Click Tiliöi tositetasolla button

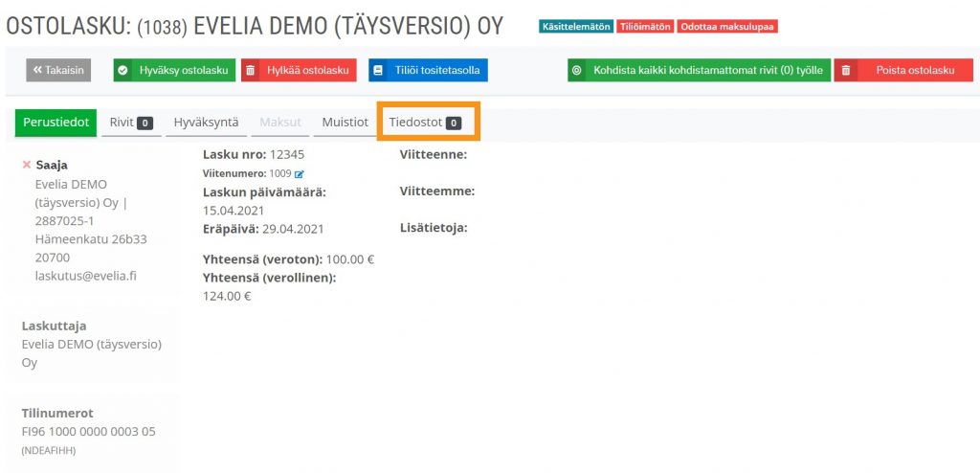(x=428, y=70)
